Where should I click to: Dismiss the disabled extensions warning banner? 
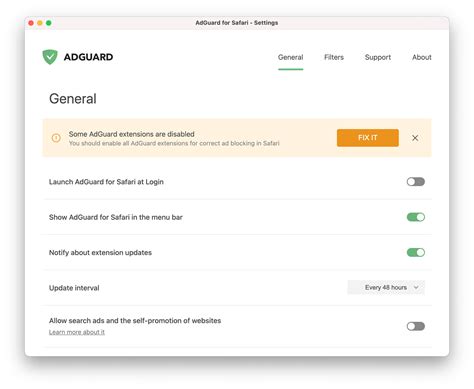[x=415, y=138]
